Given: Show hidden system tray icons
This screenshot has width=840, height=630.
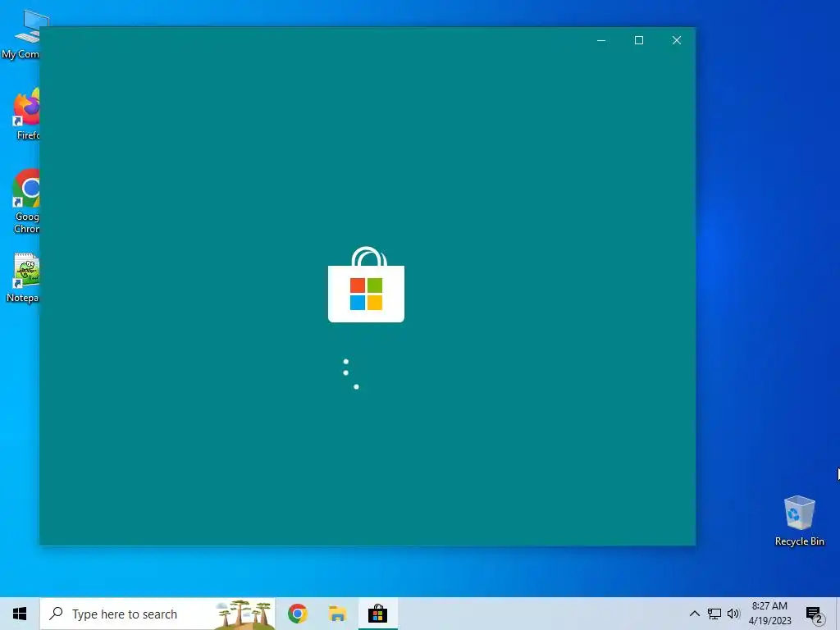Looking at the screenshot, I should (694, 614).
